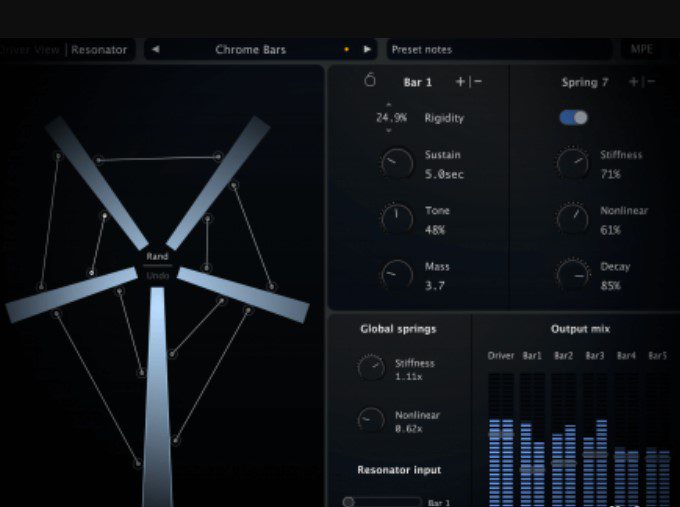Viewport: 680px width, 507px height.
Task: Click the Bar4 level fader in Output mix
Action: pos(626,456)
